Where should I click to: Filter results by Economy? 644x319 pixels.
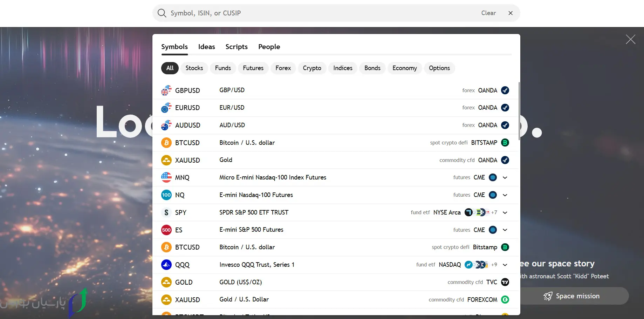[x=405, y=68]
